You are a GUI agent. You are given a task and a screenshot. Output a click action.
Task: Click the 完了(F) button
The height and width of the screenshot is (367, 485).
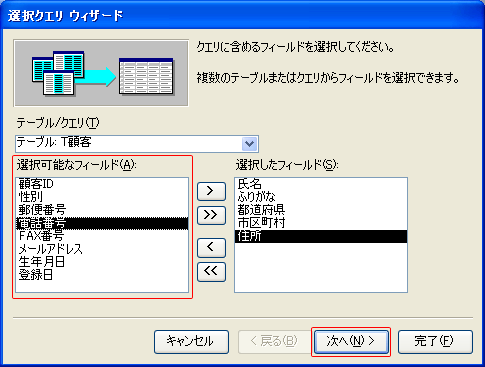pos(435,342)
